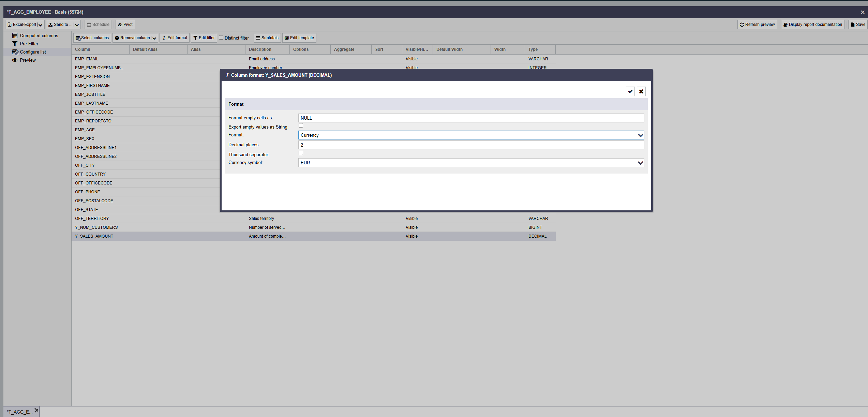
Task: Open Display report documentation
Action: point(812,25)
